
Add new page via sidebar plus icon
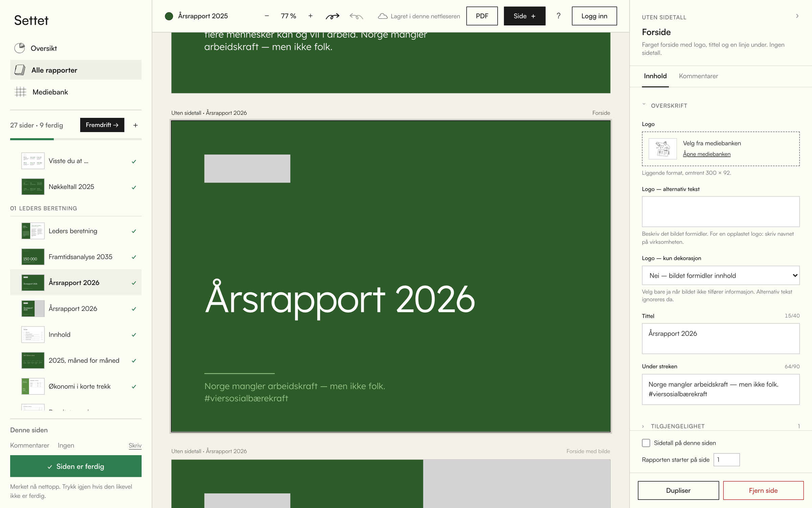pyautogui.click(x=135, y=125)
